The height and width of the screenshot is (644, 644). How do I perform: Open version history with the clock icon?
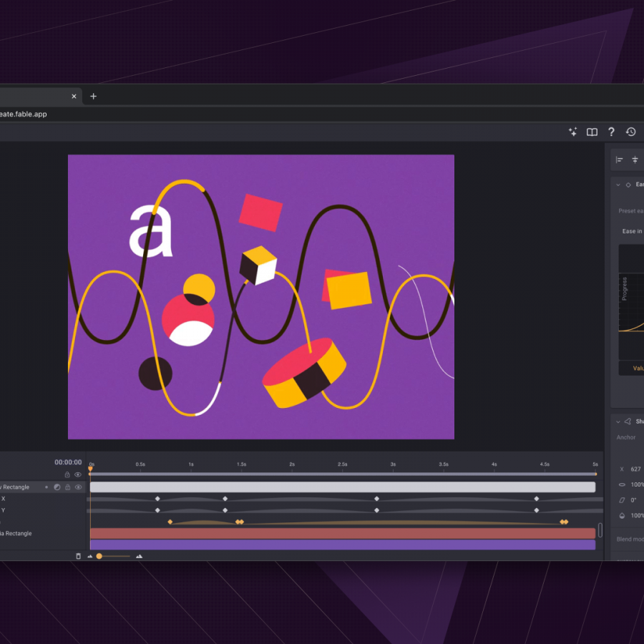pyautogui.click(x=631, y=132)
